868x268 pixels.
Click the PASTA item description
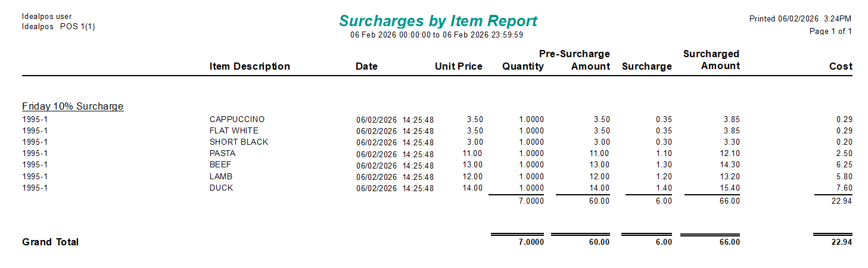pyautogui.click(x=222, y=153)
